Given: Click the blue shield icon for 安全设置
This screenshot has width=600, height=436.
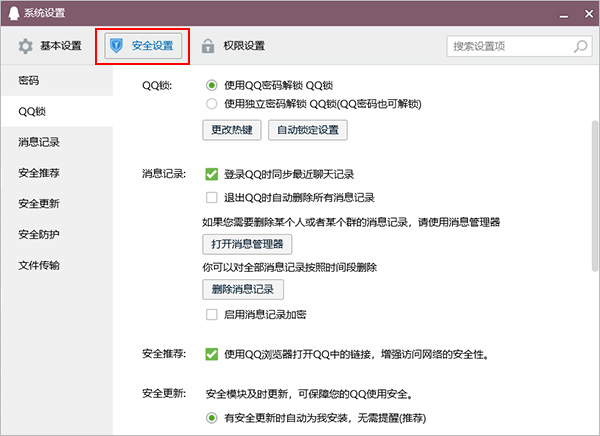Looking at the screenshot, I should (116, 46).
